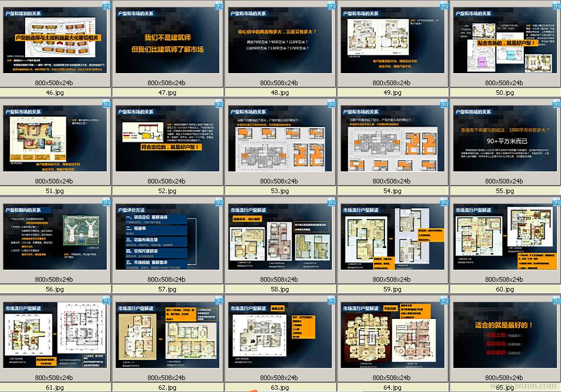
Task: Open the 49.jpg floor plan thumbnail
Action: pos(392,41)
